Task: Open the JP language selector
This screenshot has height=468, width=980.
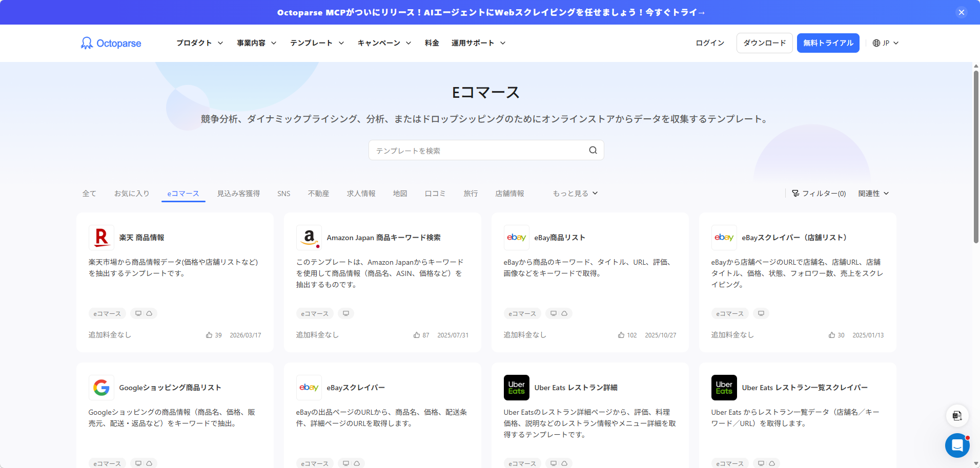Action: tap(886, 43)
